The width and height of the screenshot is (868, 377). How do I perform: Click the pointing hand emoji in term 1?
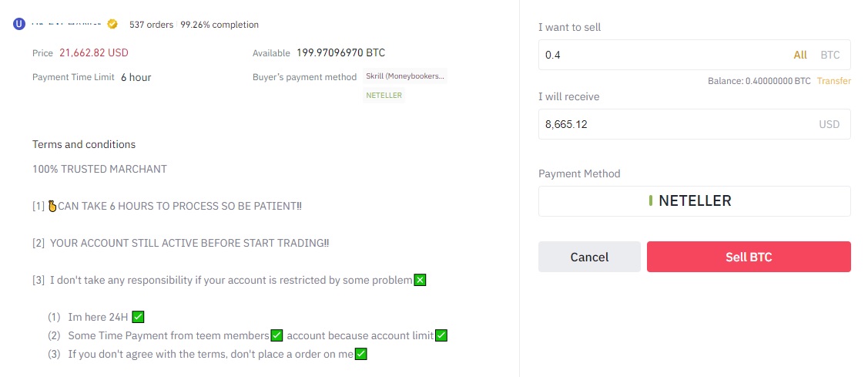52,206
